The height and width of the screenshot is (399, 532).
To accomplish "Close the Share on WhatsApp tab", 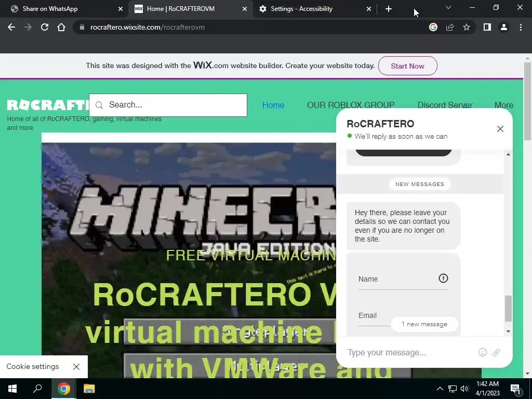I will (120, 9).
